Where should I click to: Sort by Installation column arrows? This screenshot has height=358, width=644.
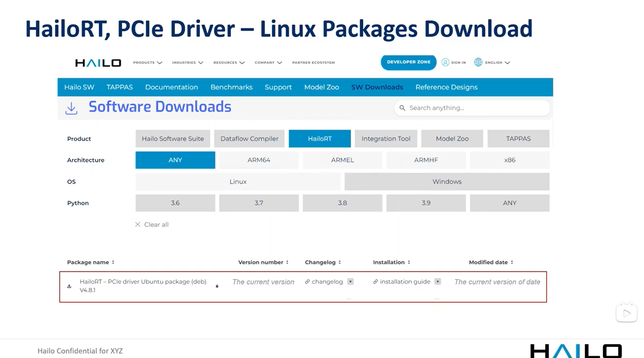409,262
